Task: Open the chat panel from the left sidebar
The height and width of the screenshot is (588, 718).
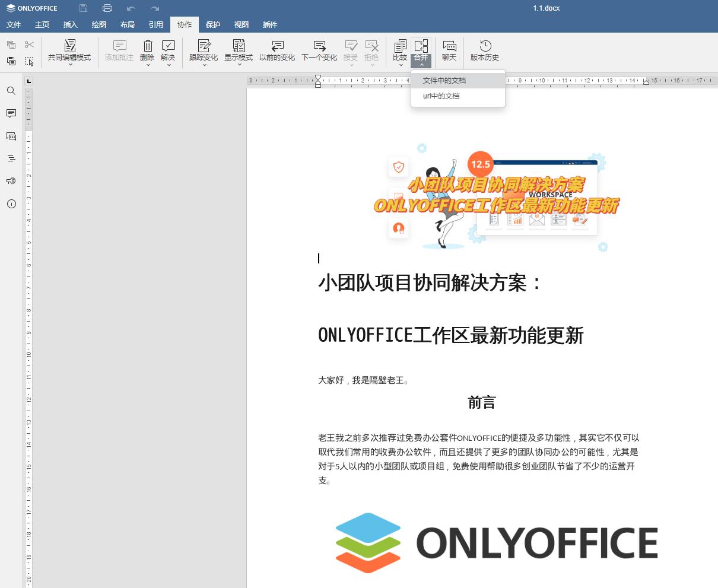Action: [x=11, y=136]
